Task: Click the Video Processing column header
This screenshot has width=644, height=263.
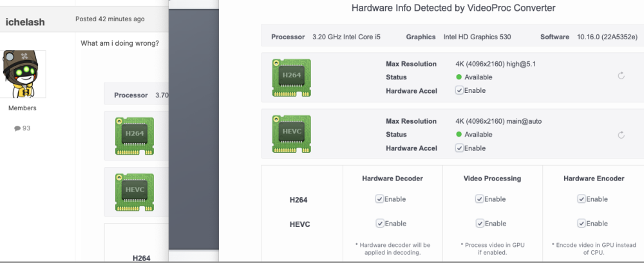Action: click(492, 179)
